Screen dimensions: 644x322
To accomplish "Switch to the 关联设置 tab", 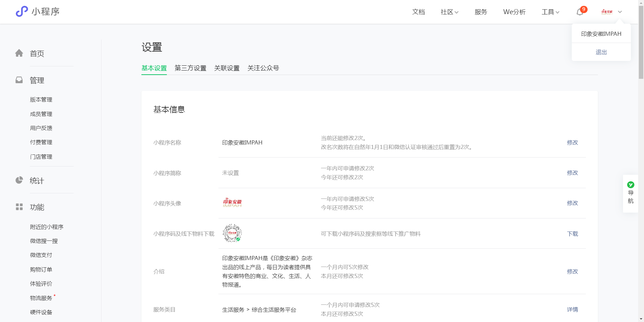I will click(x=227, y=68).
